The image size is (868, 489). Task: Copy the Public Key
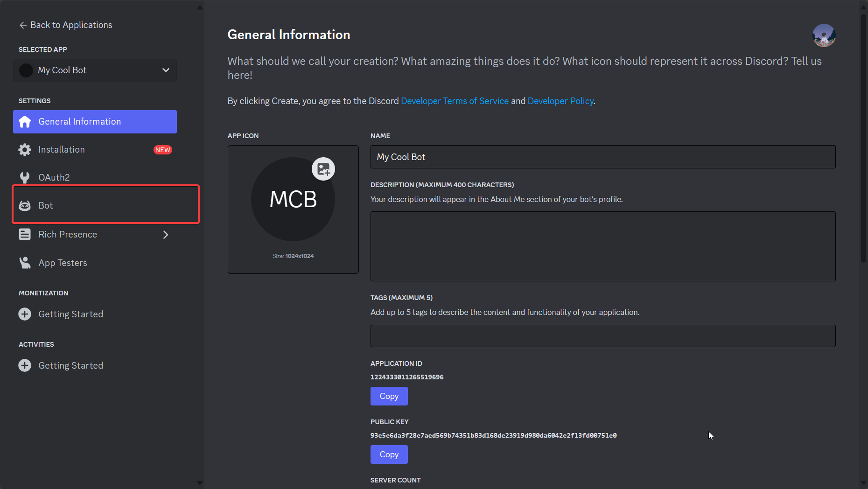pyautogui.click(x=389, y=454)
